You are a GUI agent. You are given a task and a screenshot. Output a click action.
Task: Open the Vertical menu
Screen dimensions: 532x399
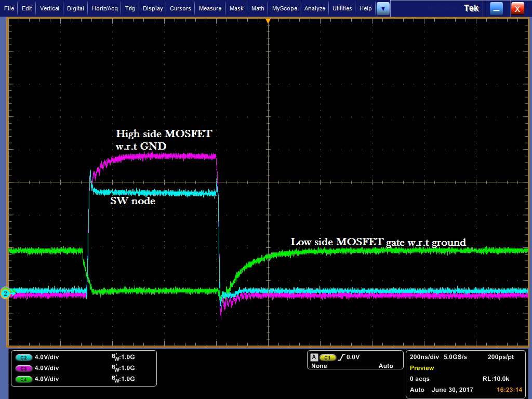(x=49, y=8)
